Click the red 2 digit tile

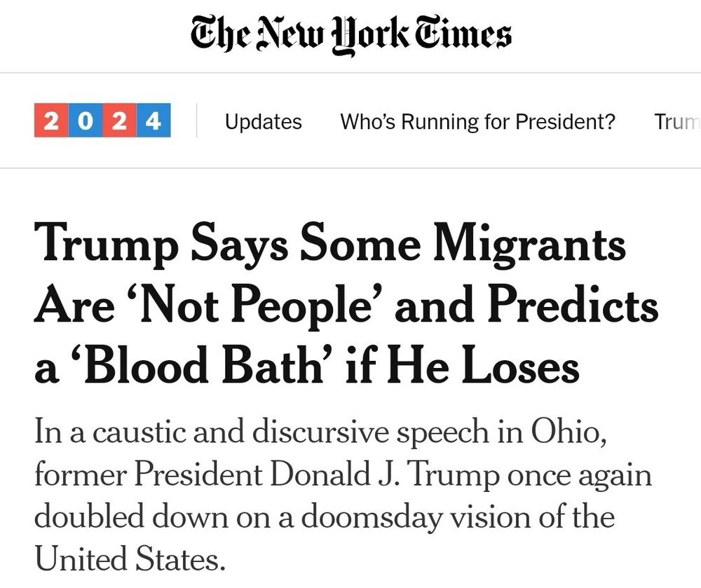[x=51, y=120]
